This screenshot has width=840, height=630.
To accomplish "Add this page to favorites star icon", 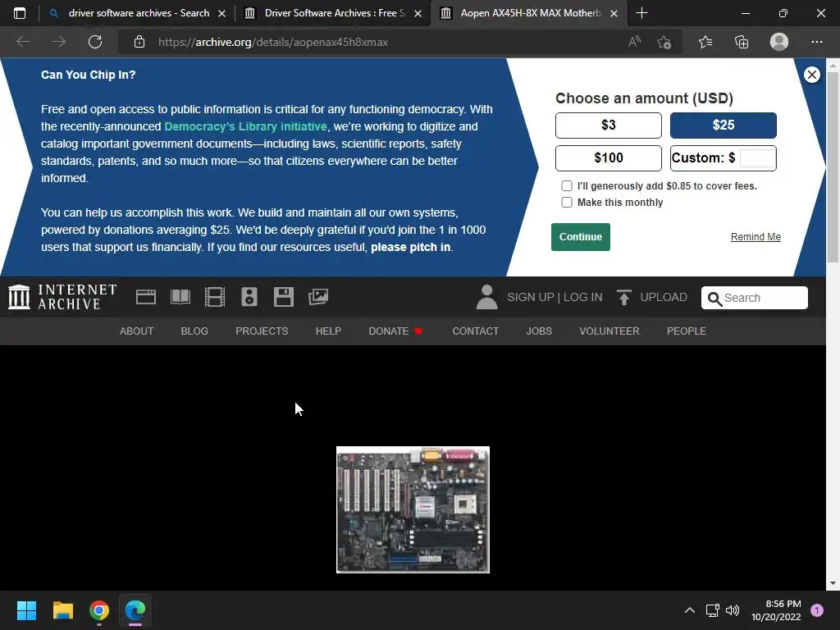I will (664, 42).
